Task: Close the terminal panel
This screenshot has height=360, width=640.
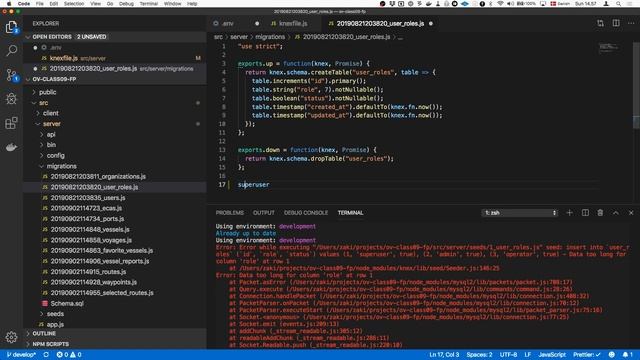Action: tap(631, 213)
